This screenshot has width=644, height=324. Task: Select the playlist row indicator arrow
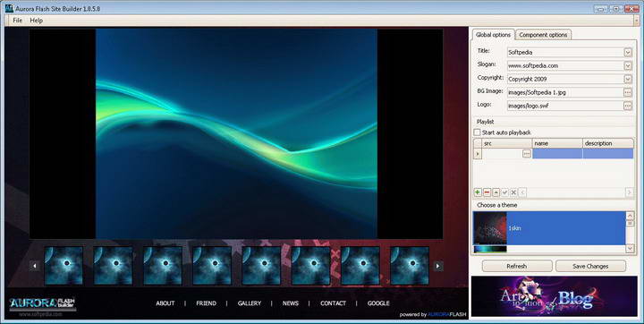(x=478, y=154)
